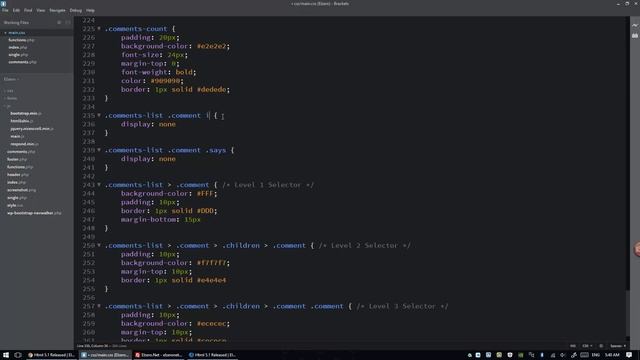Open main.js in the file tree

tap(17, 136)
